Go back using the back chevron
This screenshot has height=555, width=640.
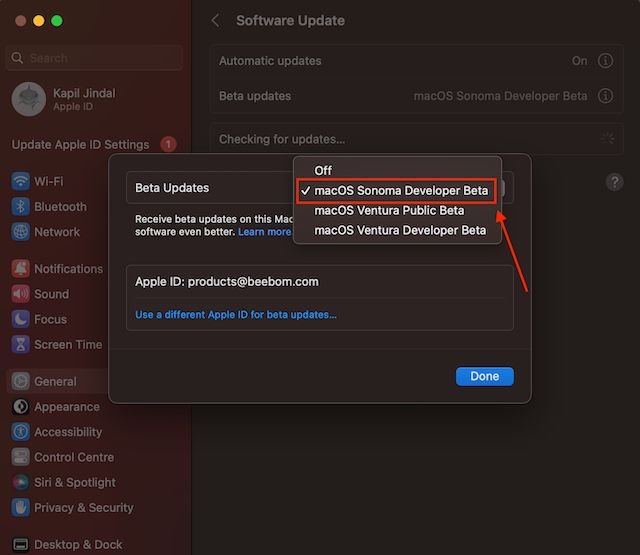(x=216, y=21)
